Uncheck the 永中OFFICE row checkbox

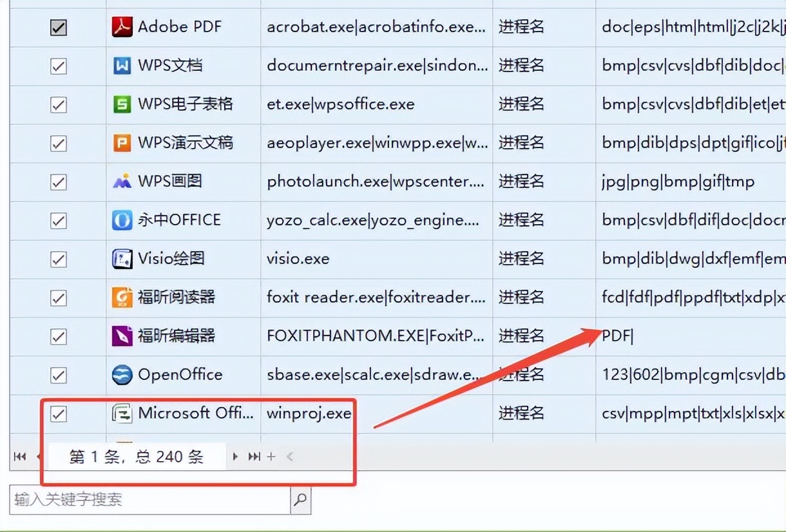pos(59,220)
